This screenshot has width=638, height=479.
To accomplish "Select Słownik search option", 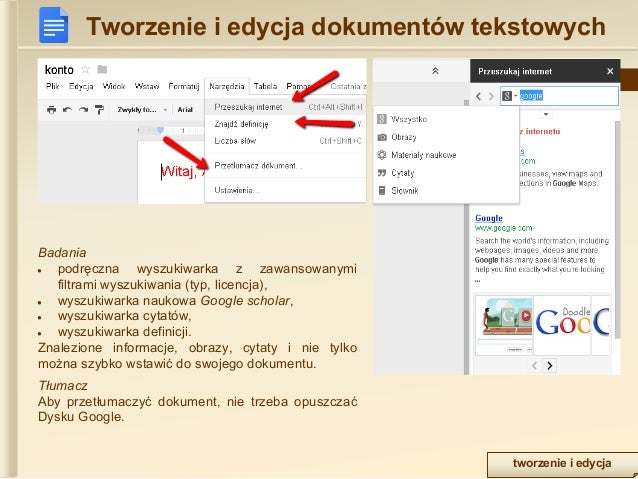I will point(446,190).
